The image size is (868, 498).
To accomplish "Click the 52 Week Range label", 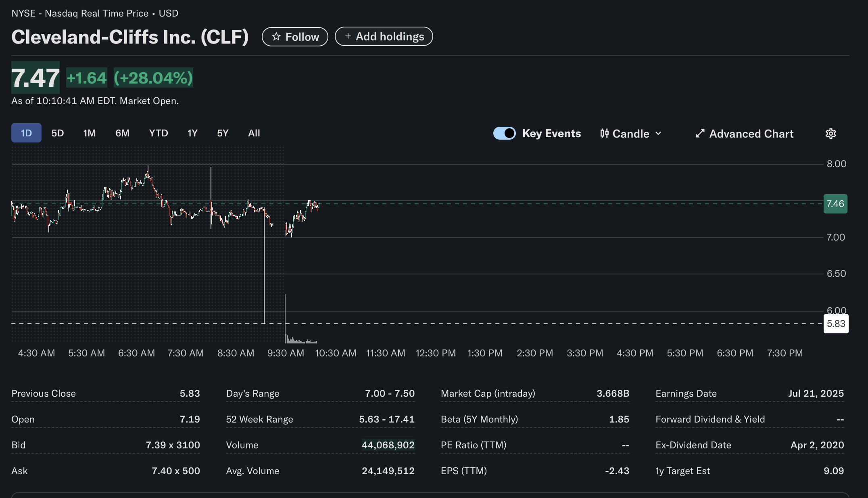I will (x=259, y=419).
